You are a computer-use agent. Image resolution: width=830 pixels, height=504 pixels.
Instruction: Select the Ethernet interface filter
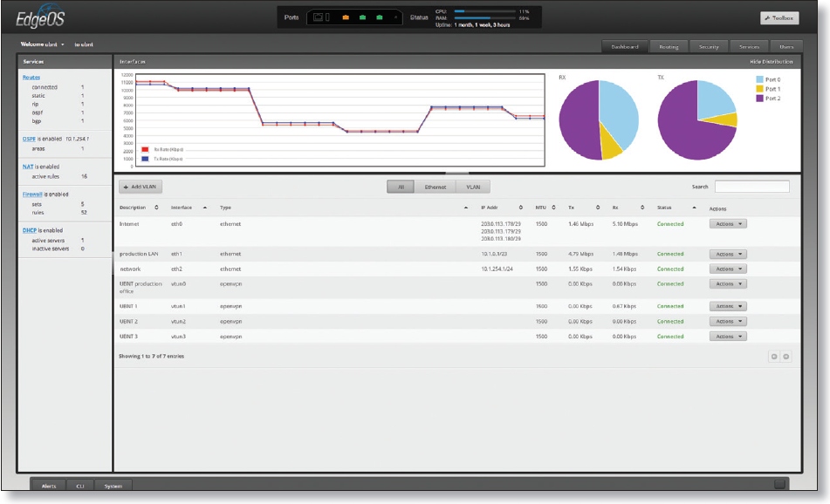[436, 187]
